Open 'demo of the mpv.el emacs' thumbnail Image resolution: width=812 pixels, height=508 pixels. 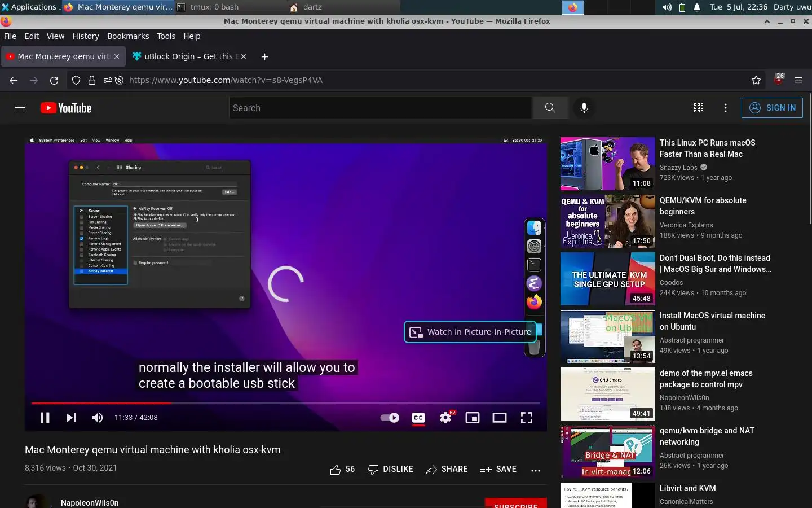coord(608,394)
